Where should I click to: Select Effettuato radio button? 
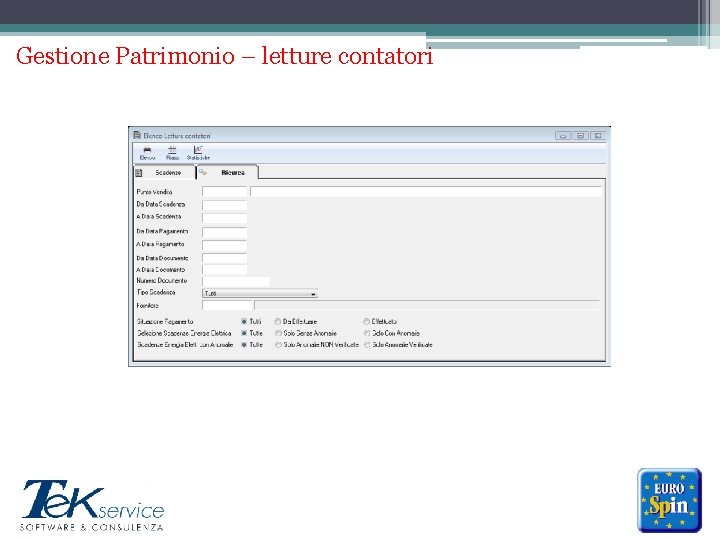tap(366, 321)
